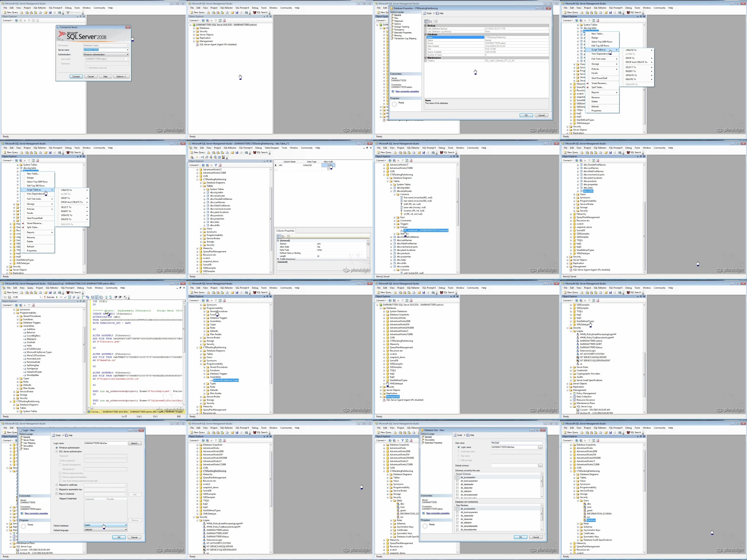747x560 pixels.
Task: Click browse button beside Login name in Database User
Action: click(540, 447)
